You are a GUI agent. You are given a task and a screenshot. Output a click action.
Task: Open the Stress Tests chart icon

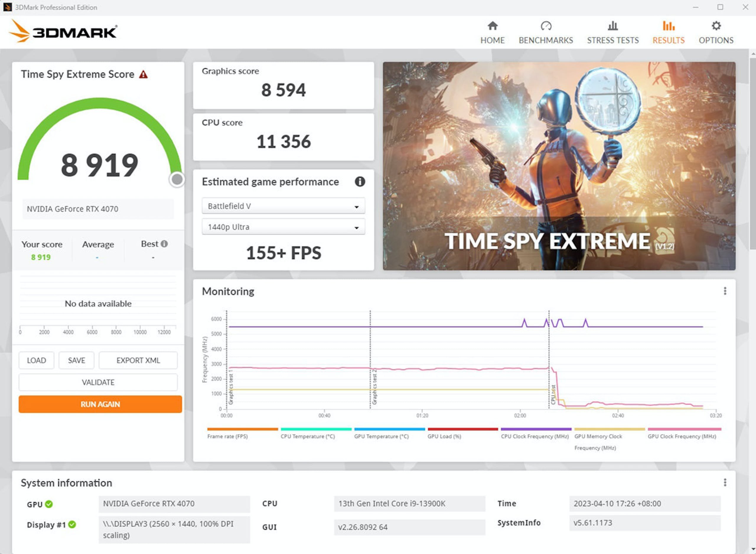(x=612, y=26)
